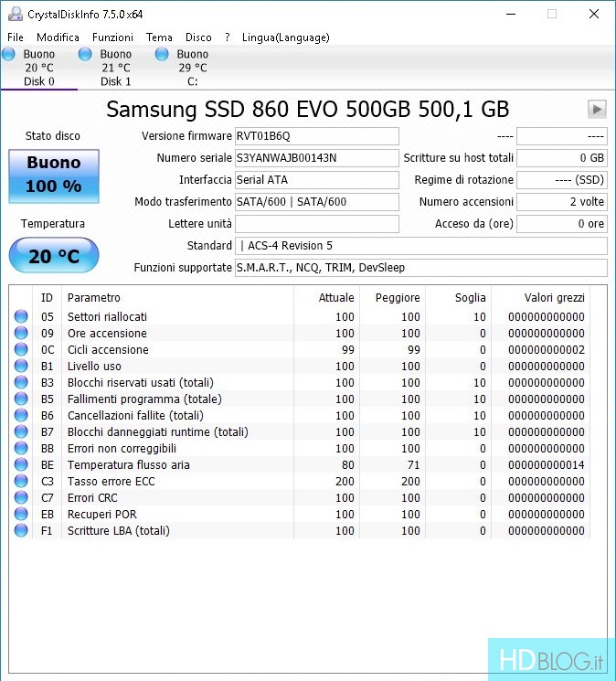
Task: Click the Funzioni supportate field
Action: tap(421, 268)
